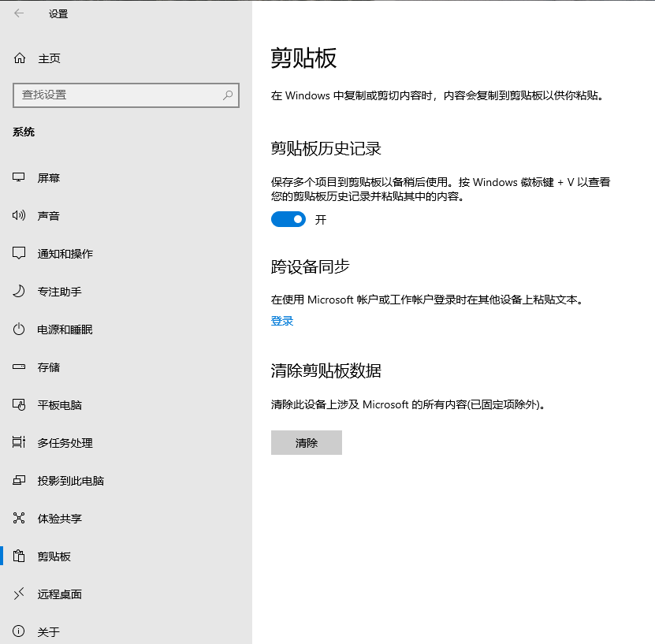
Task: Click the 系统 section heading
Action: (24, 132)
